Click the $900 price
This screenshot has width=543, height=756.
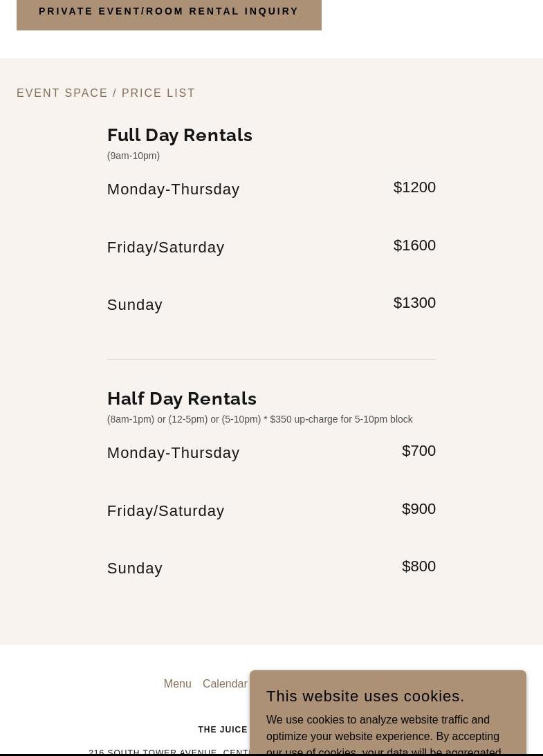(x=418, y=508)
